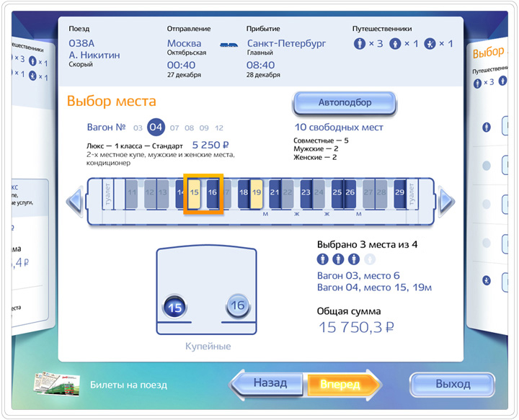The image size is (519, 420).
Task: Pick seat 18 on the wagon map
Action: point(244,194)
